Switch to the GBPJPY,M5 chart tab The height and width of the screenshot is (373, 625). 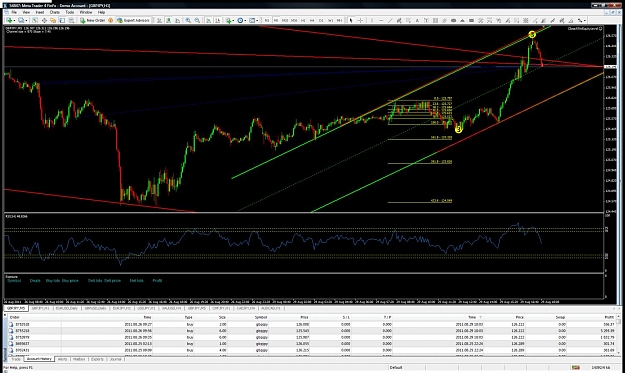point(17,308)
